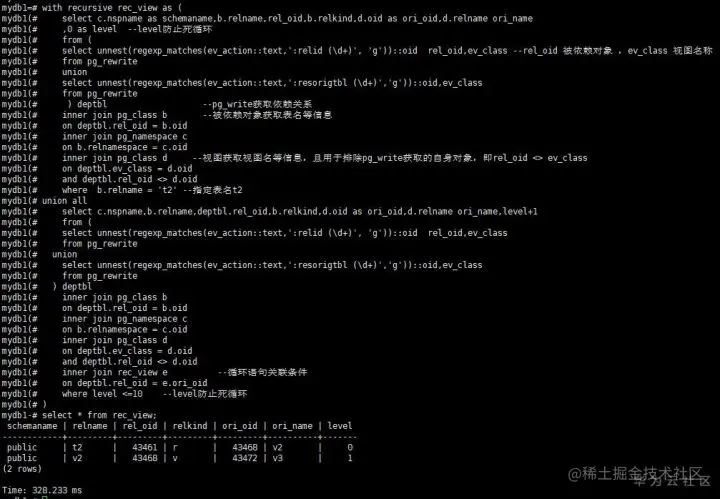Click the level column header
Viewport: 720px width, 499px height.
tap(340, 426)
